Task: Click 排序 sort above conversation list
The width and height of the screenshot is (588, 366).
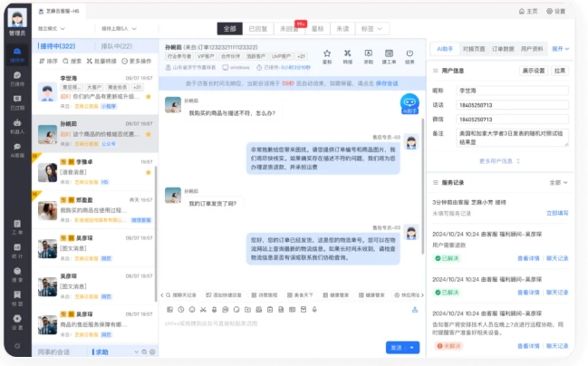Action: 48,61
